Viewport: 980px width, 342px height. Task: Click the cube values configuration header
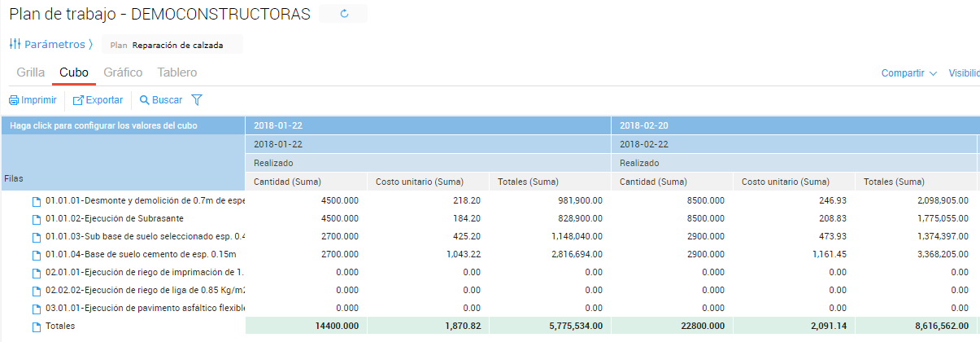103,125
